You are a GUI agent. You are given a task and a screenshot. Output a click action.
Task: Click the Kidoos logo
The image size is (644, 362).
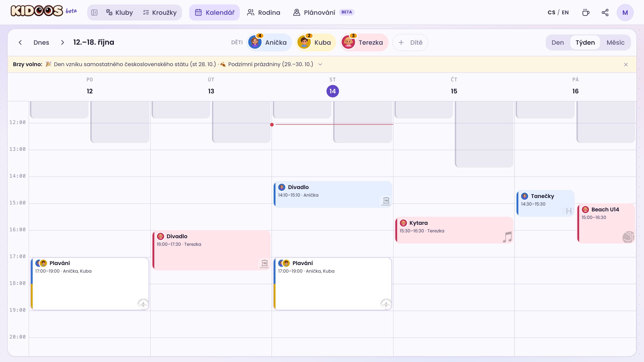click(37, 11)
